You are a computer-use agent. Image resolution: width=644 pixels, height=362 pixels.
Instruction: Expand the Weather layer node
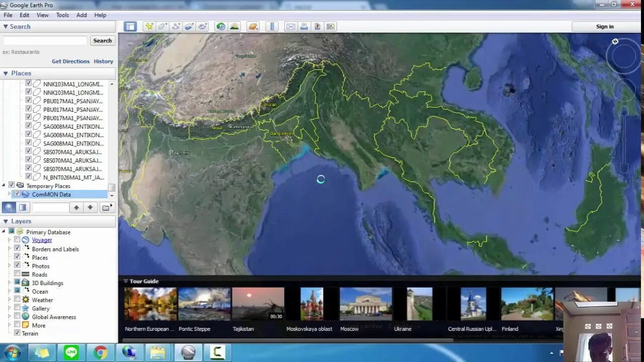(9, 300)
